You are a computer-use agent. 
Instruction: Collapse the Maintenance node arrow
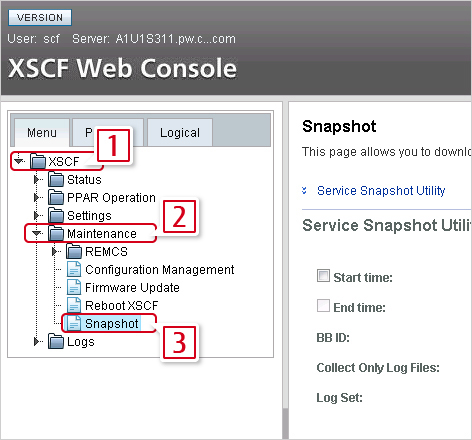coord(37,233)
